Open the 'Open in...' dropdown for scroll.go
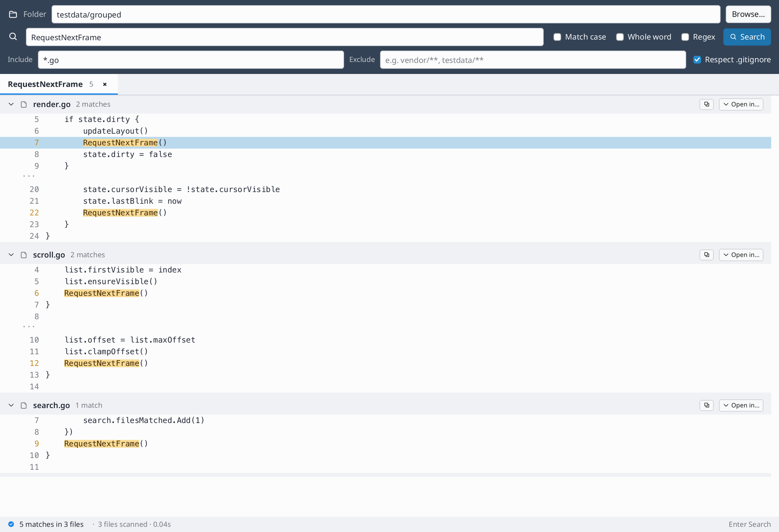 741,255
